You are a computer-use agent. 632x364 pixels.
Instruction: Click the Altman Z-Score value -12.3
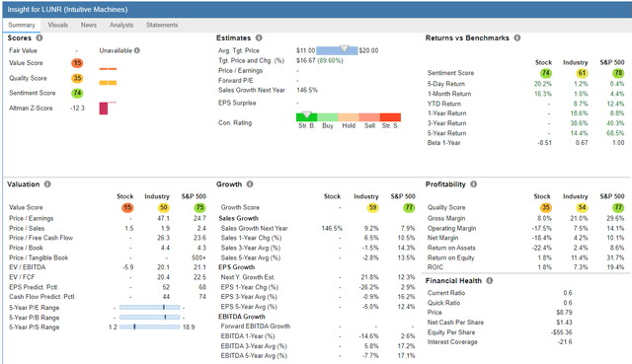[x=77, y=108]
